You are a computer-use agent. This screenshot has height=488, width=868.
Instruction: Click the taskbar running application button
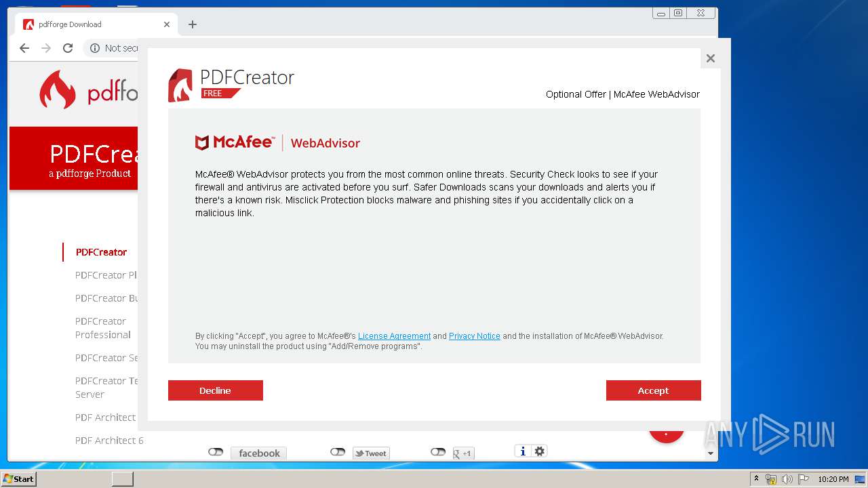123,479
